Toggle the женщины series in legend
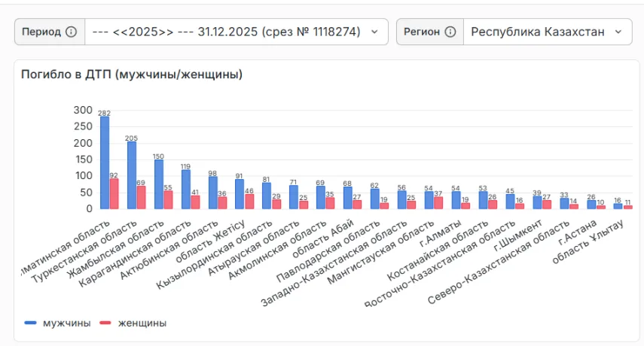 (133, 323)
